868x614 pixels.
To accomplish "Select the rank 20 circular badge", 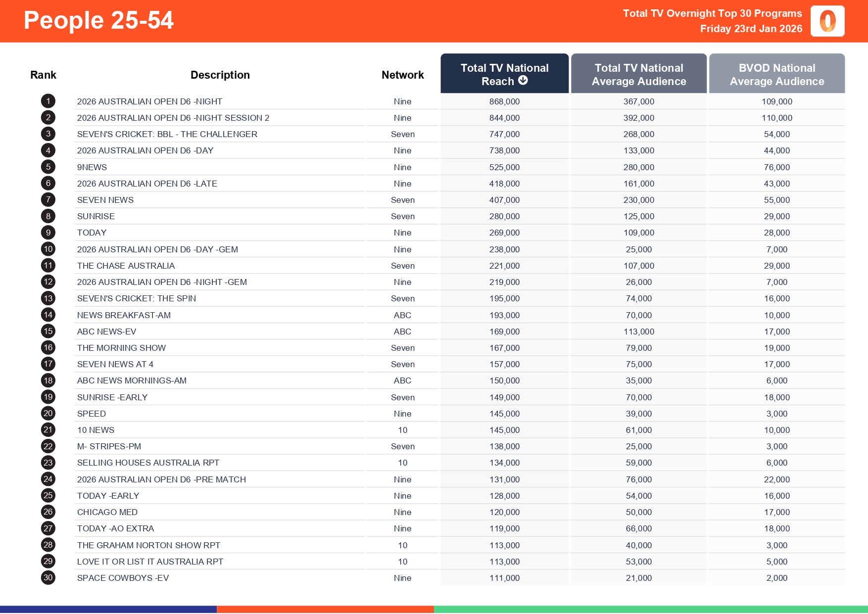I will 48,413.
